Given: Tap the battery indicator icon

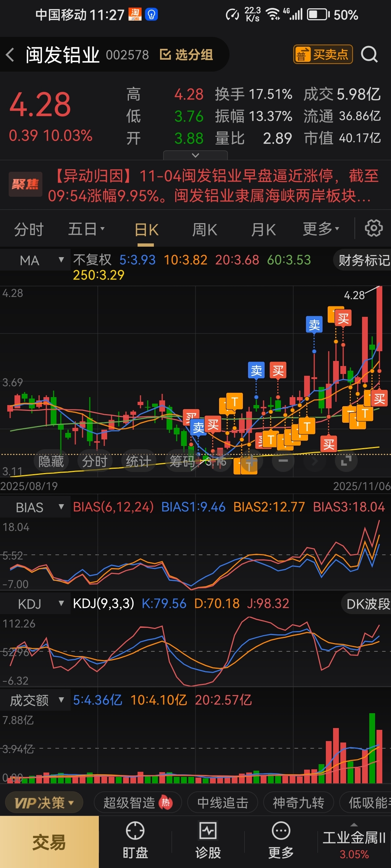Looking at the screenshot, I should coord(318,15).
